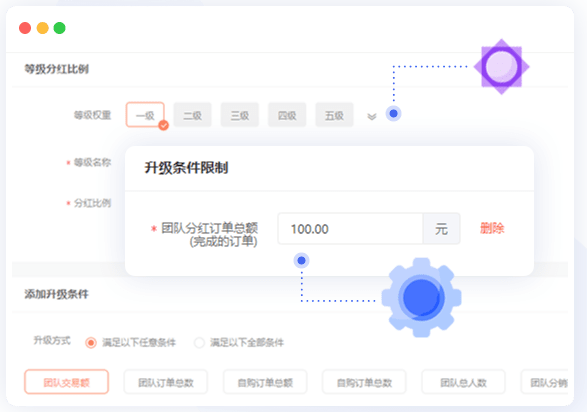Click the green maximize window button
Viewport: 587px width, 412px height.
[x=60, y=28]
